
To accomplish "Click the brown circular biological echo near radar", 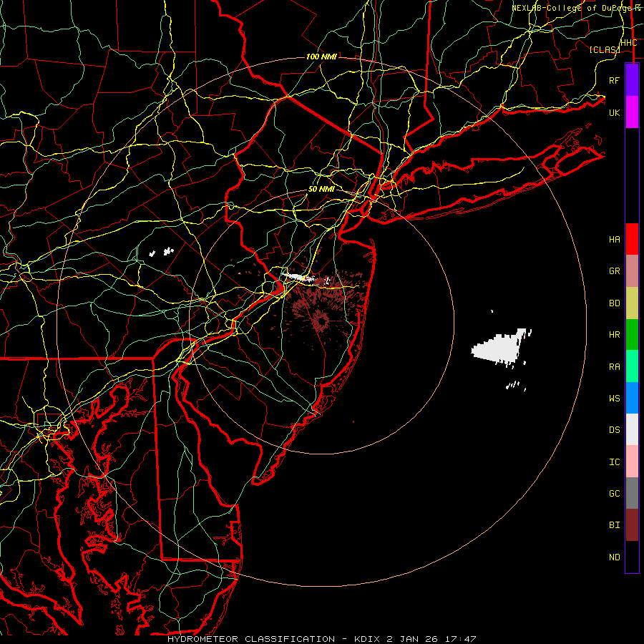I will [x=320, y=320].
